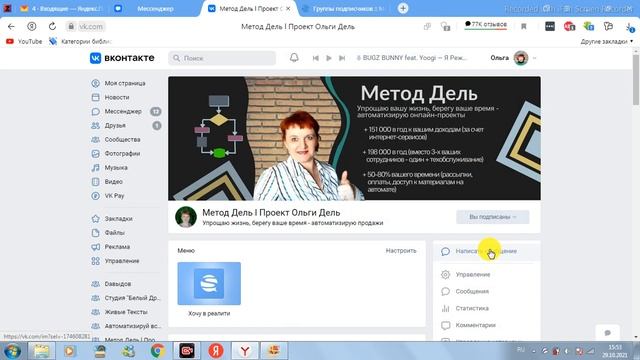
Task: Click the floating chat bubble button
Action: 607,333
